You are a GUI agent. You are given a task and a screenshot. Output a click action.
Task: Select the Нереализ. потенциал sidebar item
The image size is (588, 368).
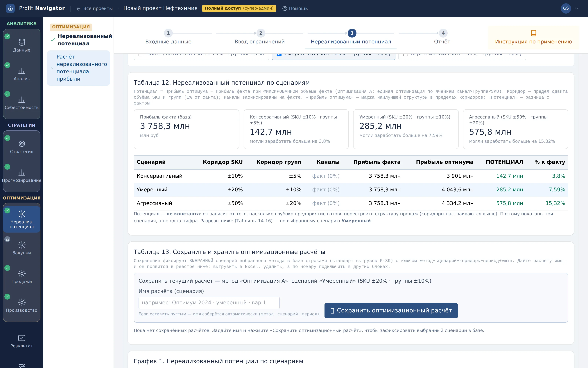click(x=22, y=219)
